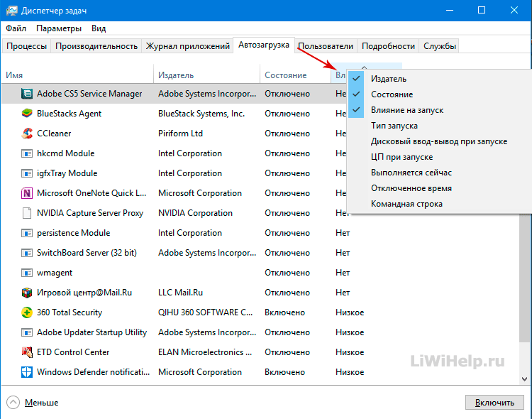Select the SwitchBoard Server (32 bit) name

tap(87, 253)
